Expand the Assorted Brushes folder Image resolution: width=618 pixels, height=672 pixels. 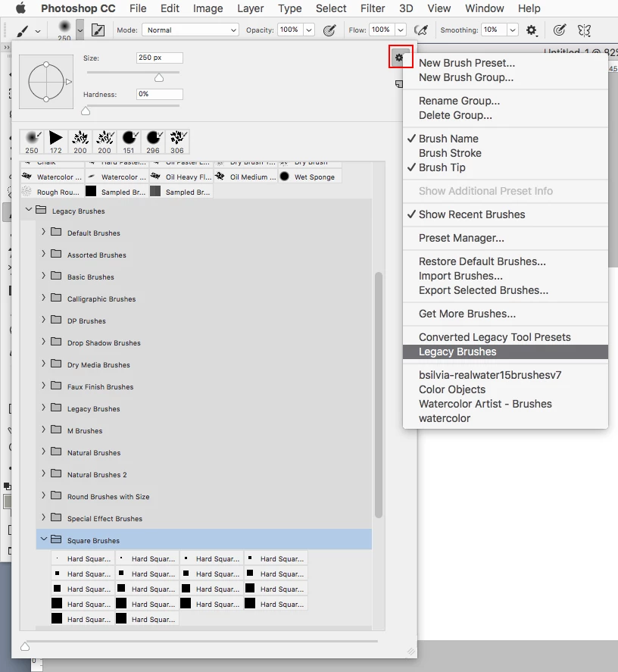(x=43, y=253)
